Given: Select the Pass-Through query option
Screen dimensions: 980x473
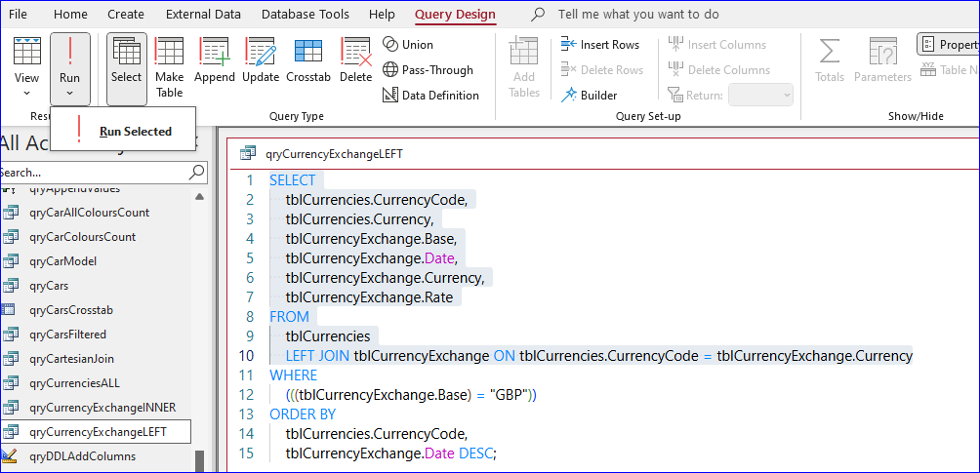Looking at the screenshot, I should 429,70.
